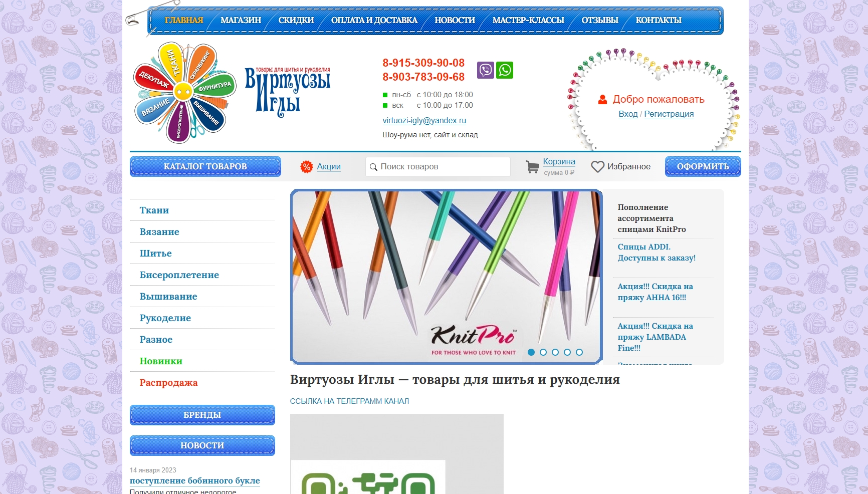Screen dimensions: 868x494
Task: Open Спицы ADDI news link
Action: click(657, 253)
